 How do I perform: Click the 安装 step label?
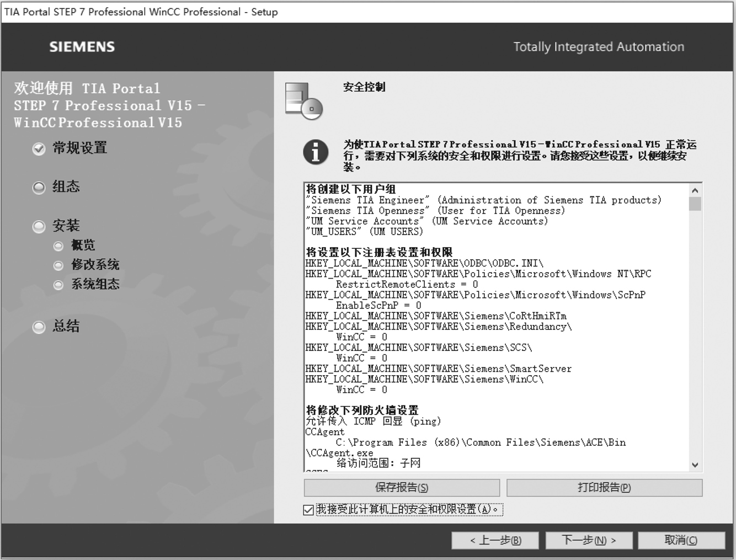coord(66,226)
